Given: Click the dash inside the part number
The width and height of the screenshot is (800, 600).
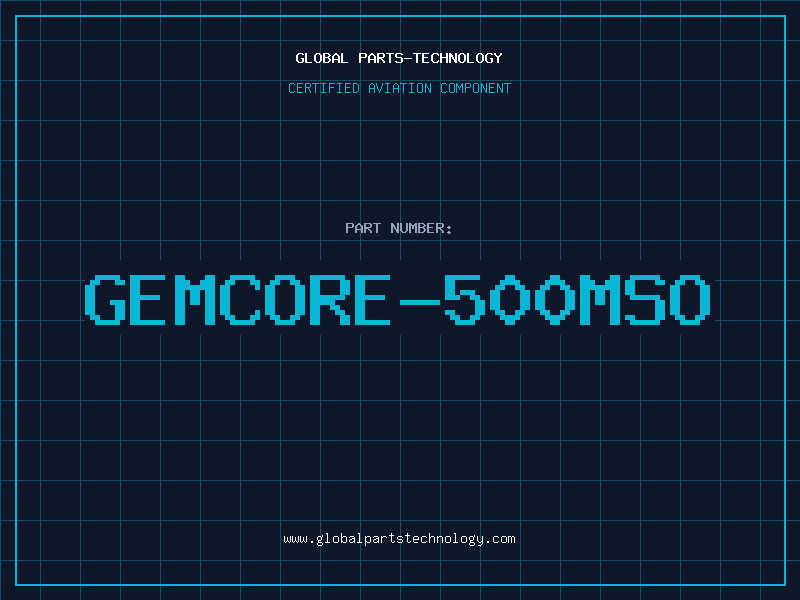Looking at the screenshot, I should point(420,302).
